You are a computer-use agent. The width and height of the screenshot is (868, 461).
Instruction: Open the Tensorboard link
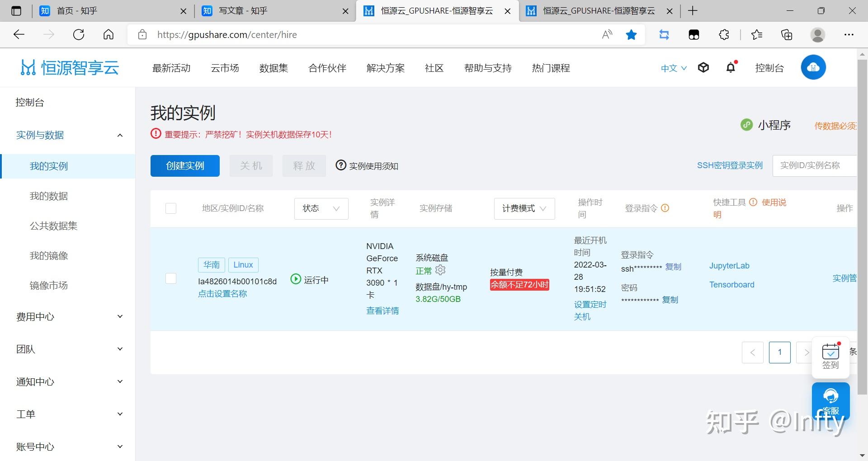click(731, 285)
